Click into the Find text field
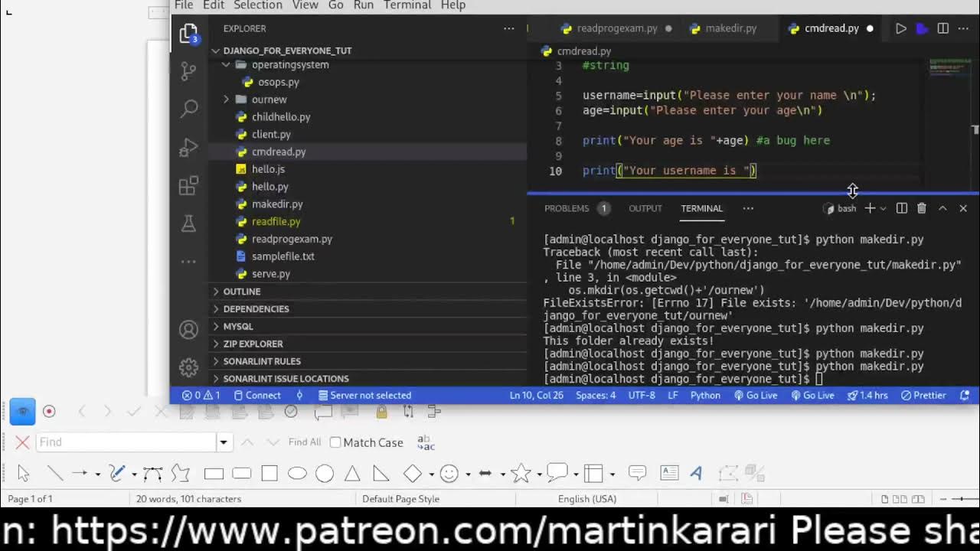This screenshot has width=980, height=551. click(127, 442)
